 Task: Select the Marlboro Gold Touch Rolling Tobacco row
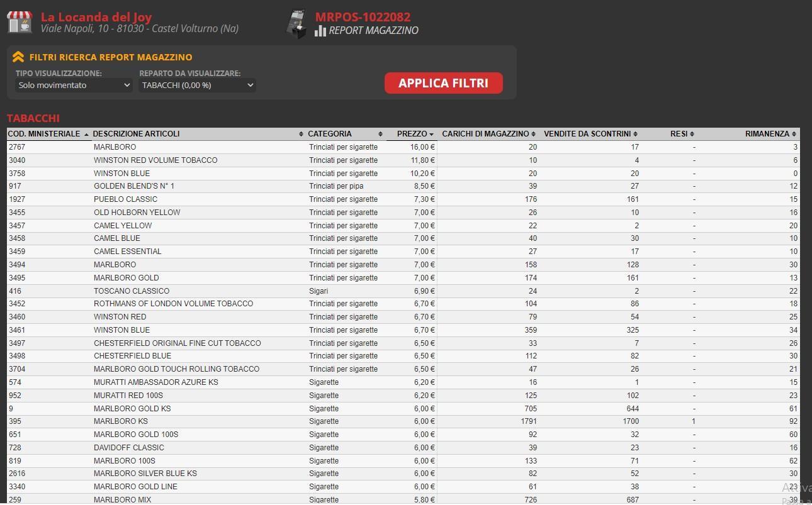click(403, 369)
